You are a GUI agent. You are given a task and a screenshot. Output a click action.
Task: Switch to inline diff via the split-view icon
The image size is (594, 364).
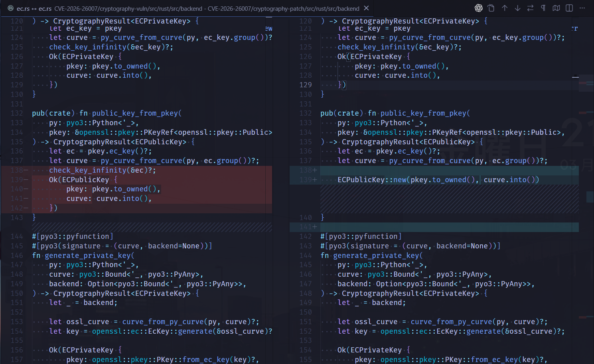click(x=568, y=8)
